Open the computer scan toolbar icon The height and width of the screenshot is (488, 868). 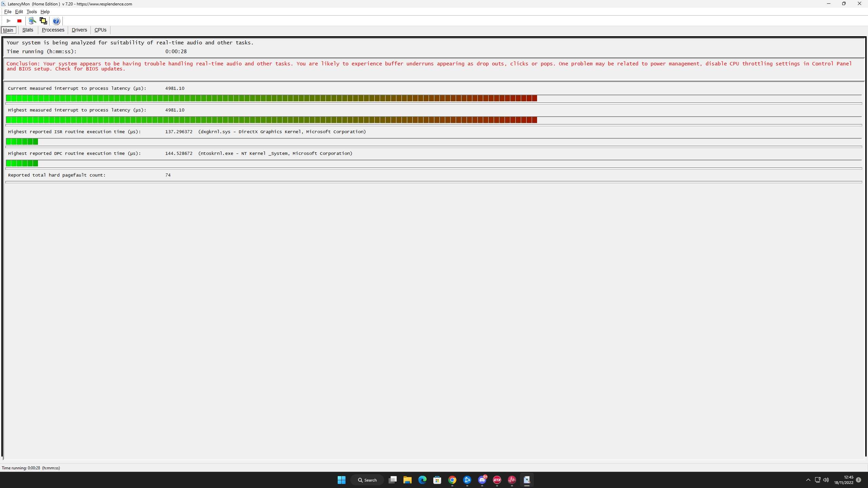click(32, 21)
